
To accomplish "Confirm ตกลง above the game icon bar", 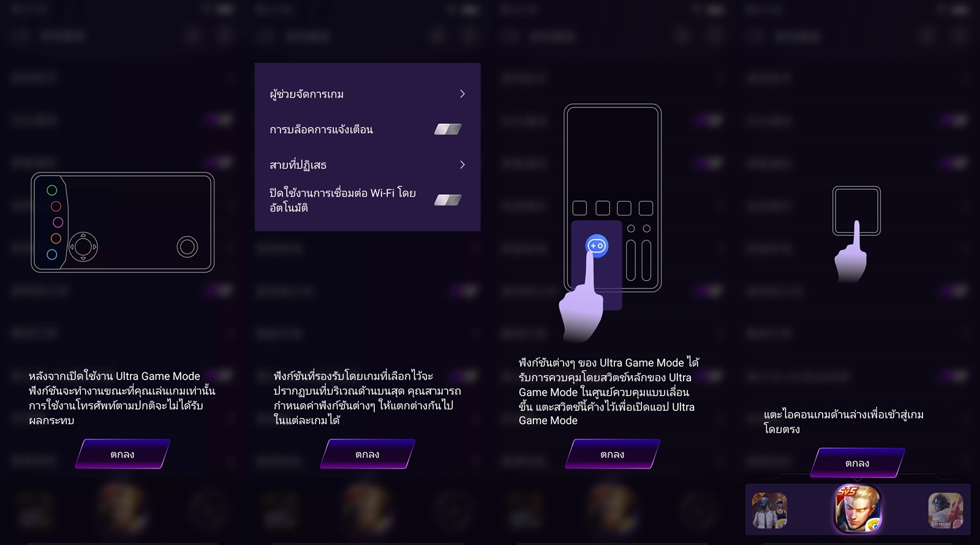I will (x=858, y=463).
